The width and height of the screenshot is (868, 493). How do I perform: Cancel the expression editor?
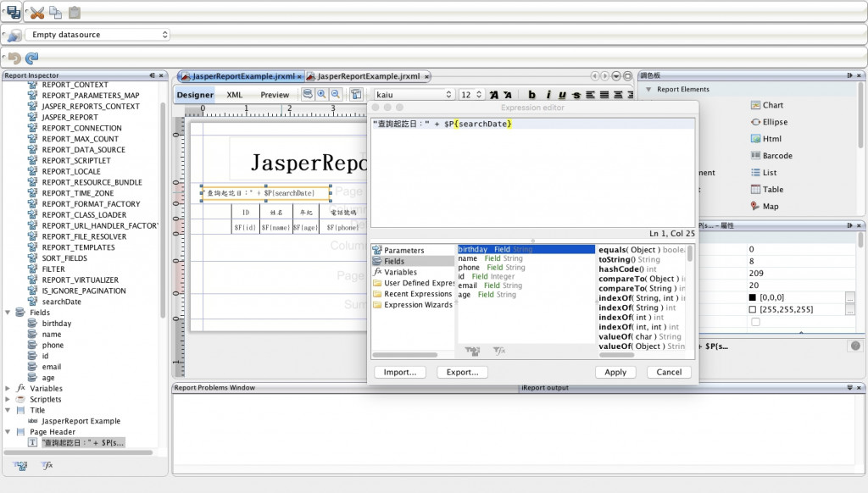click(x=669, y=373)
